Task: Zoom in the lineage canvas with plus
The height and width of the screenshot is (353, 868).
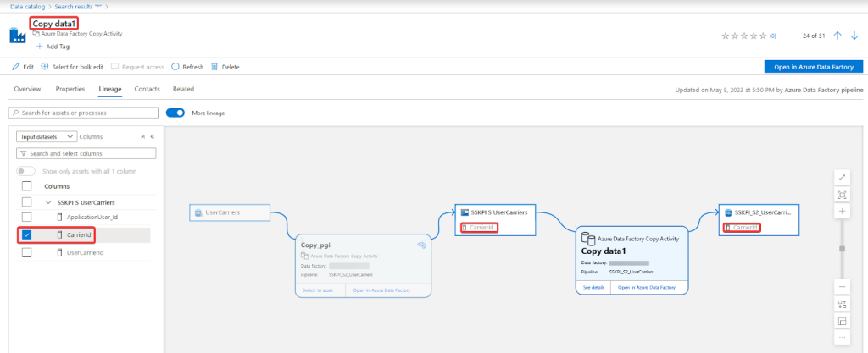Action: coord(842,212)
